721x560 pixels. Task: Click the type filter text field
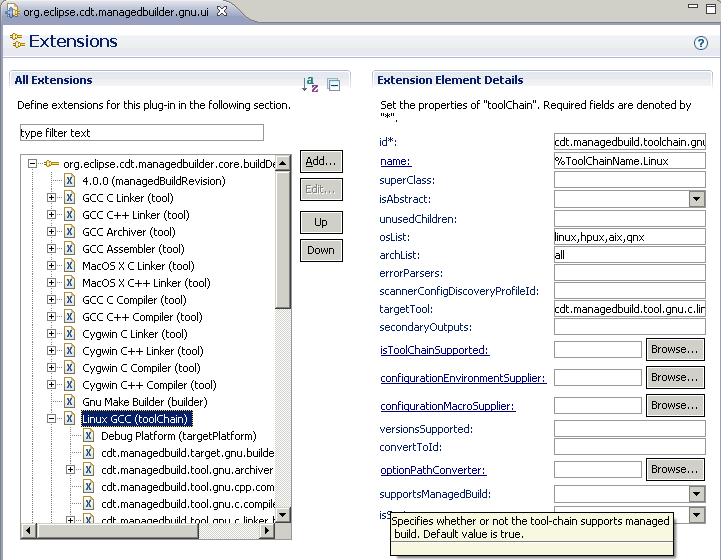point(141,133)
